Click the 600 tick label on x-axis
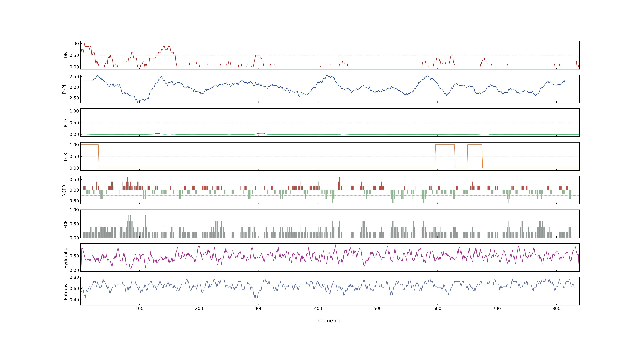 click(x=437, y=309)
